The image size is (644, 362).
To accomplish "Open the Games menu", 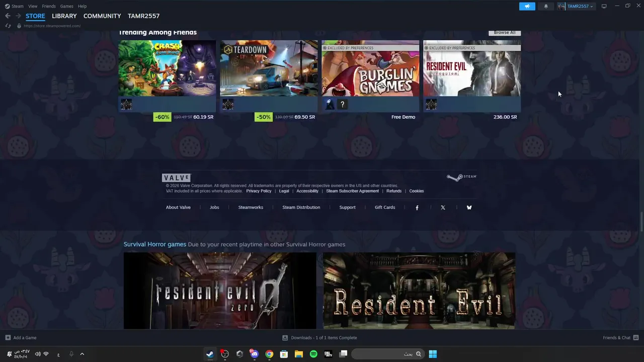I will [x=66, y=6].
